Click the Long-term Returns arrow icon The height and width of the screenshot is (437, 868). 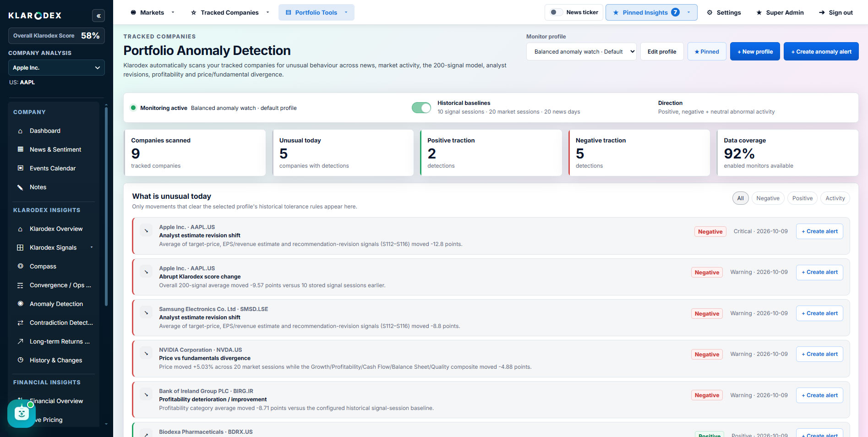[x=20, y=342]
